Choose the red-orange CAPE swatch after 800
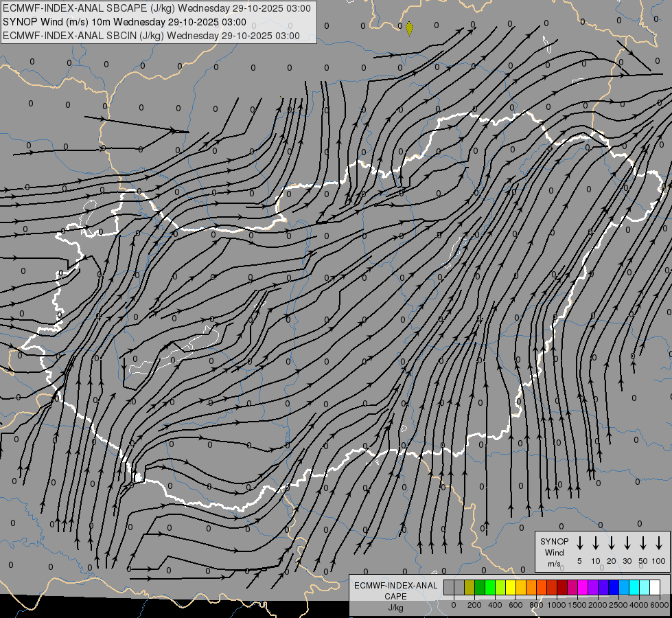Screen dimensions: 672x618 [542, 587]
